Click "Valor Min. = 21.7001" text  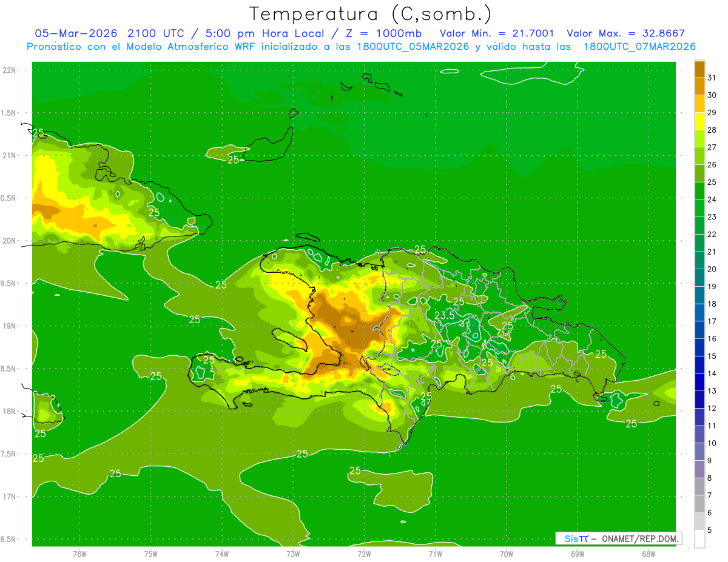click(497, 33)
